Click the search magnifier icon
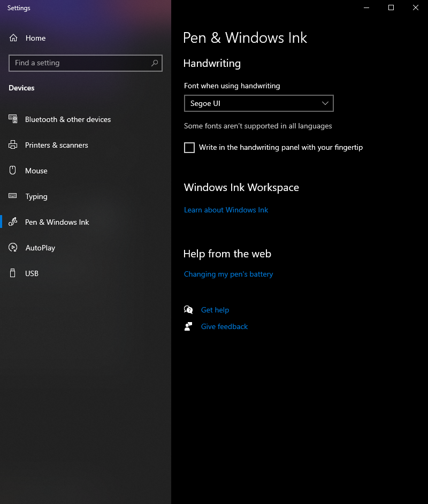428x504 pixels. point(155,63)
